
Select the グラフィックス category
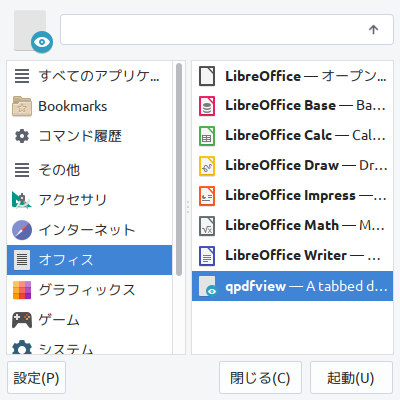89,290
